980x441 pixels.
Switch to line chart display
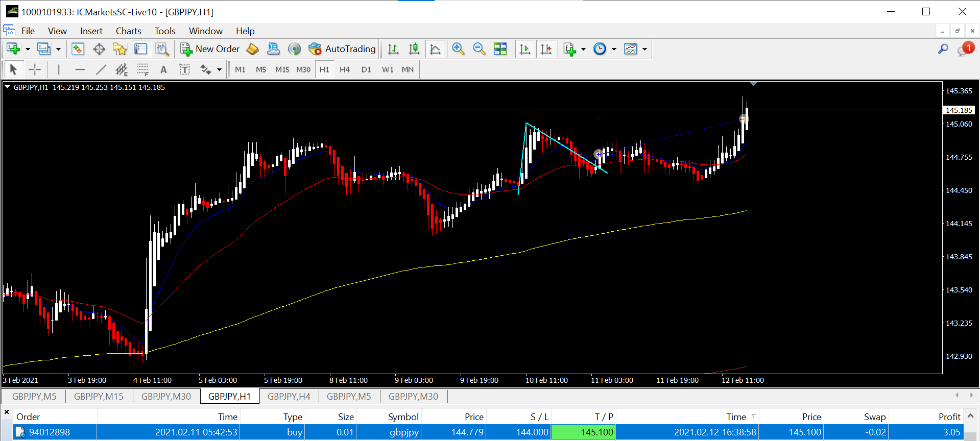pyautogui.click(x=435, y=49)
